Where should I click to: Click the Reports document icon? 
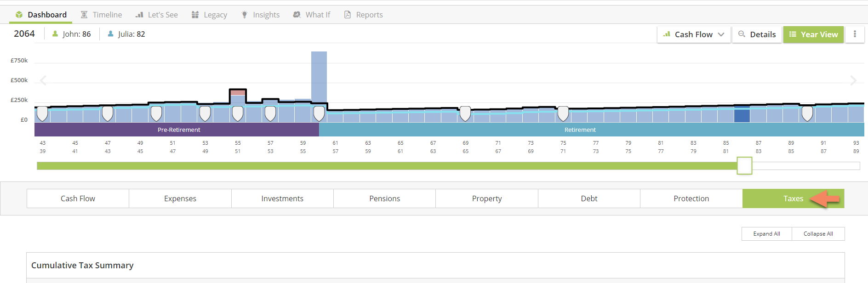coord(348,15)
